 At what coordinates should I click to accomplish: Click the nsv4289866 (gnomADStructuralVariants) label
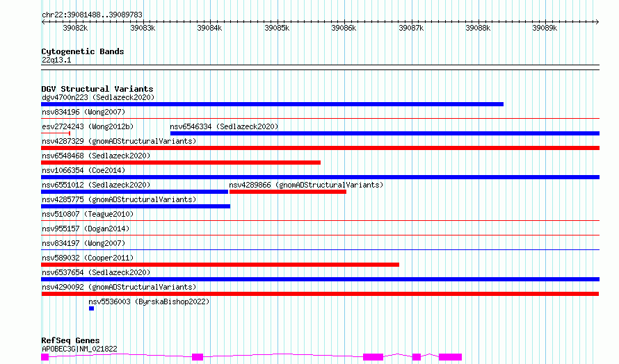[306, 185]
